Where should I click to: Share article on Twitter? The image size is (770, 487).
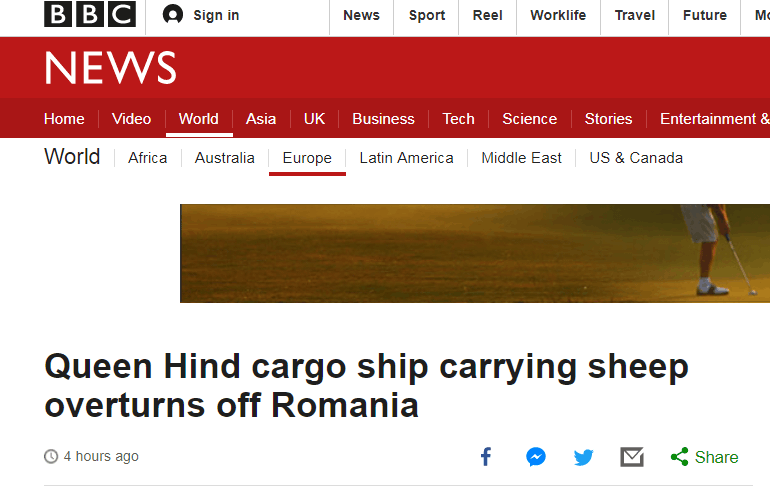[x=583, y=457]
